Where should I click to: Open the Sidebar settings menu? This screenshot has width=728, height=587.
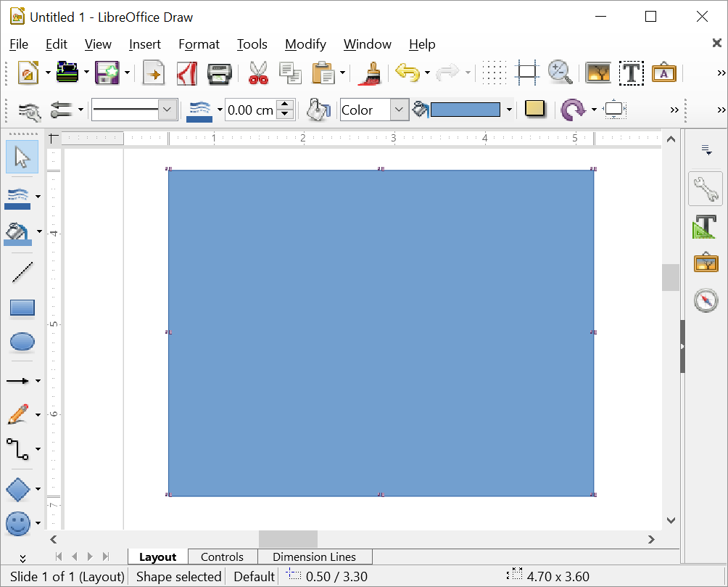coord(706,149)
